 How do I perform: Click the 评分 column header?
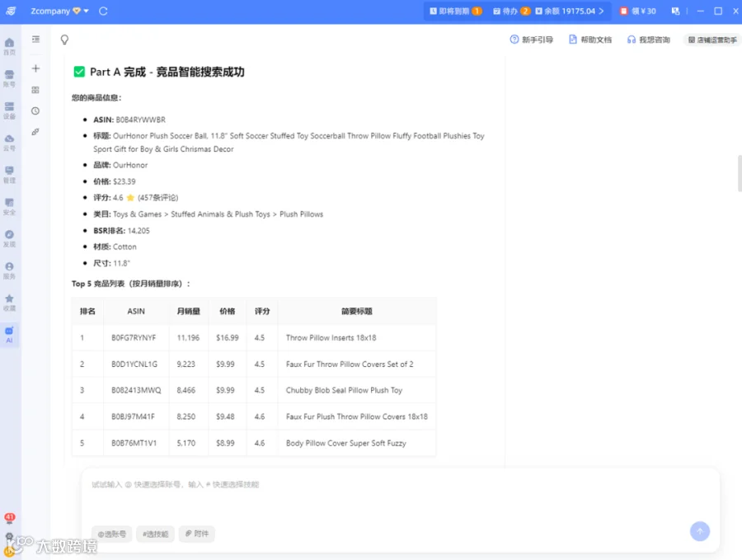click(262, 311)
